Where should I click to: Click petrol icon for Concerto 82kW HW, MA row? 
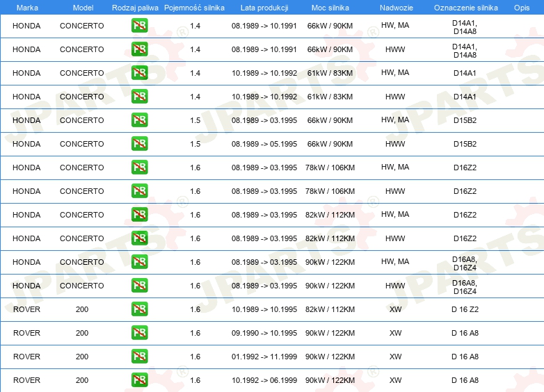point(139,215)
